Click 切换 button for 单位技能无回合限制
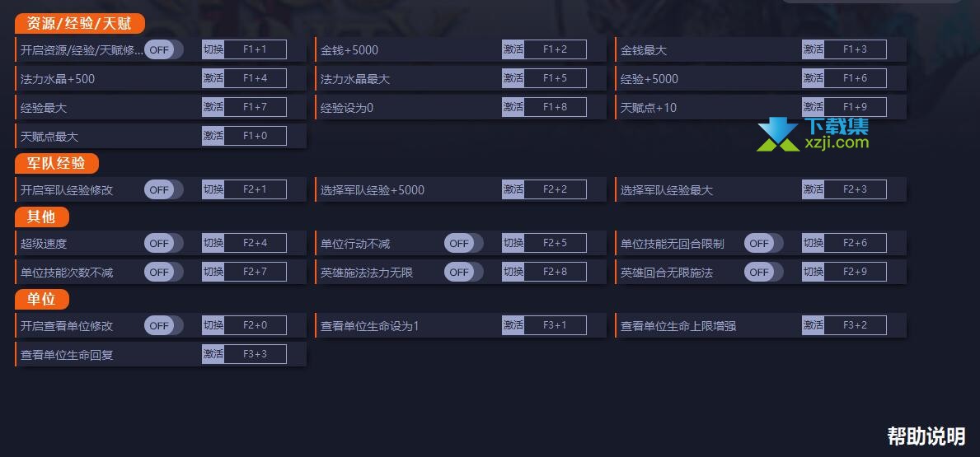Viewport: 980px width, 457px height. (x=814, y=243)
